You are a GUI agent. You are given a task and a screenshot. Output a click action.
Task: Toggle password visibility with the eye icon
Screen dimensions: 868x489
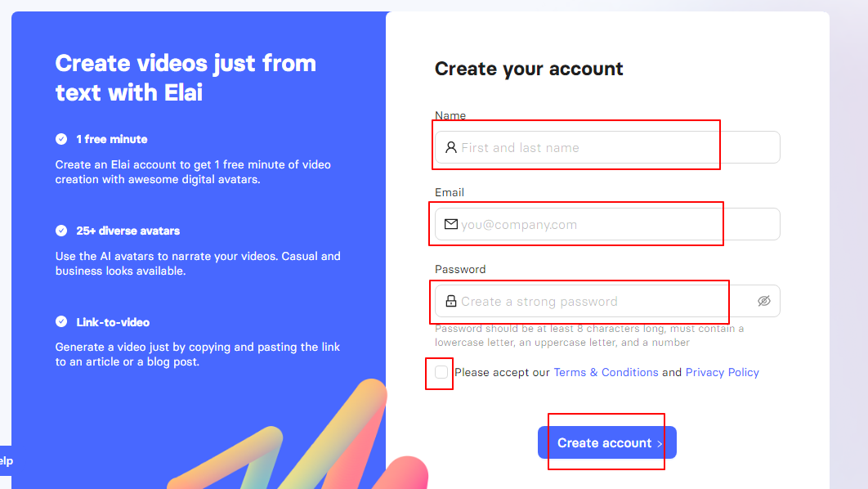[764, 301]
